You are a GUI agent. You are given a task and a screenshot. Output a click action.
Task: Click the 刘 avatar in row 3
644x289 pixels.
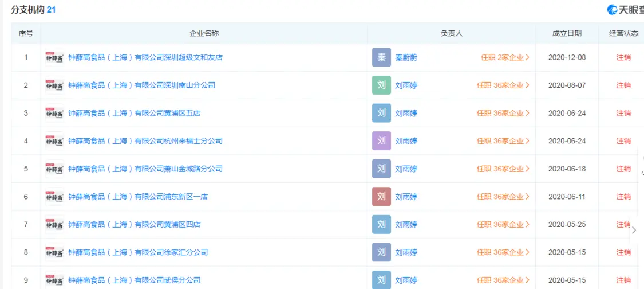point(382,113)
